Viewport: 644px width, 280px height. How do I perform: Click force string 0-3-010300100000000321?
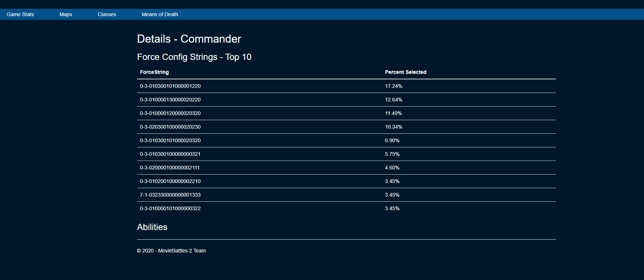coord(170,154)
